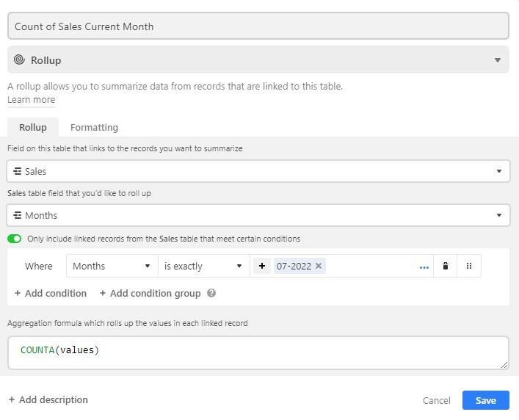Switch to the Formatting tab
Viewport: 519px width, 420px height.
pos(94,128)
